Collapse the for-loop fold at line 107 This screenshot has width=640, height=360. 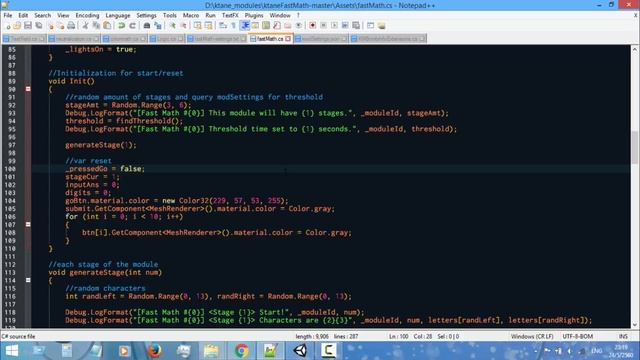(x=28, y=224)
